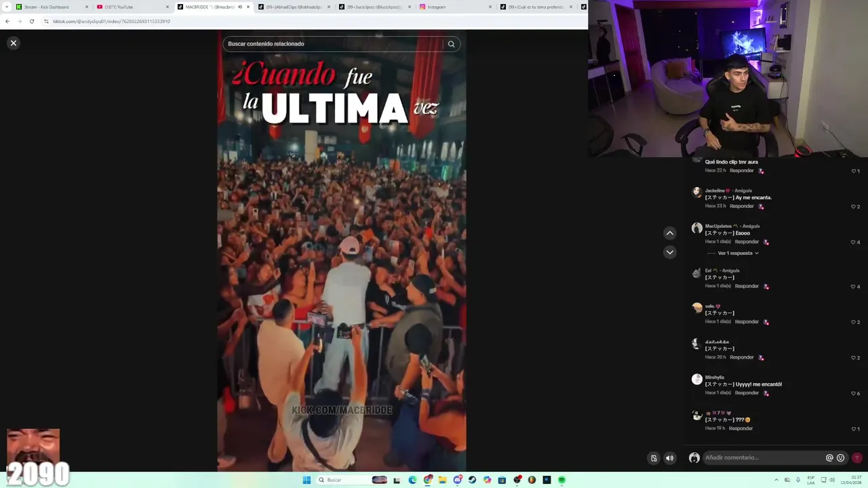This screenshot has height=488, width=868.
Task: Go to the previous video with up arrow
Action: pyautogui.click(x=670, y=233)
